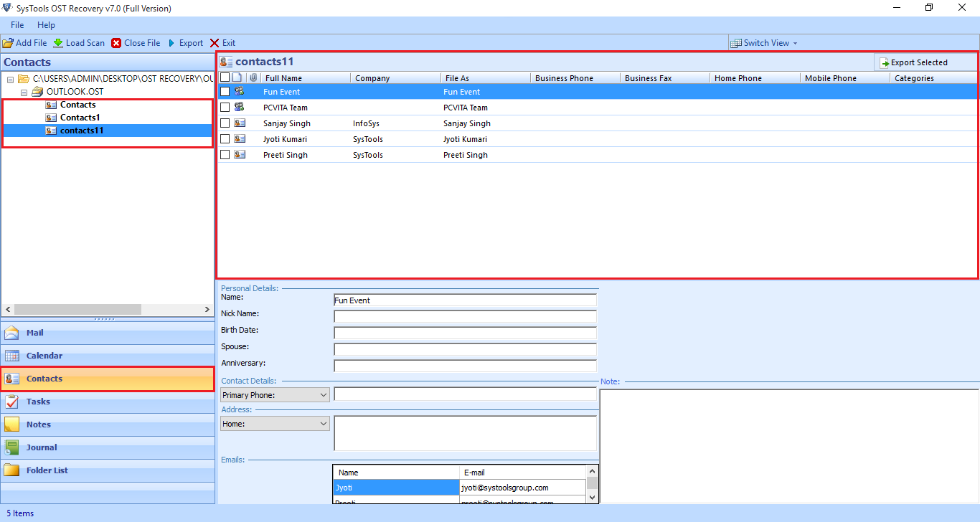Check the box for Sanjay Singh

click(225, 123)
